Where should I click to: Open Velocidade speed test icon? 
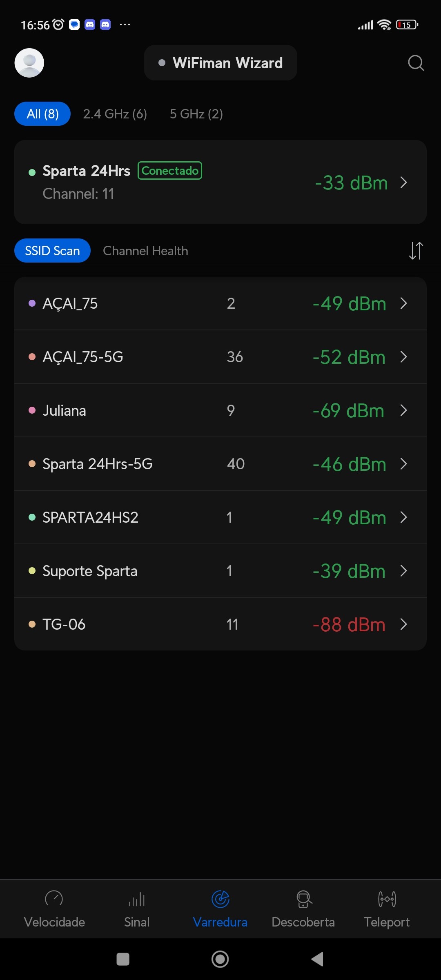(54, 899)
